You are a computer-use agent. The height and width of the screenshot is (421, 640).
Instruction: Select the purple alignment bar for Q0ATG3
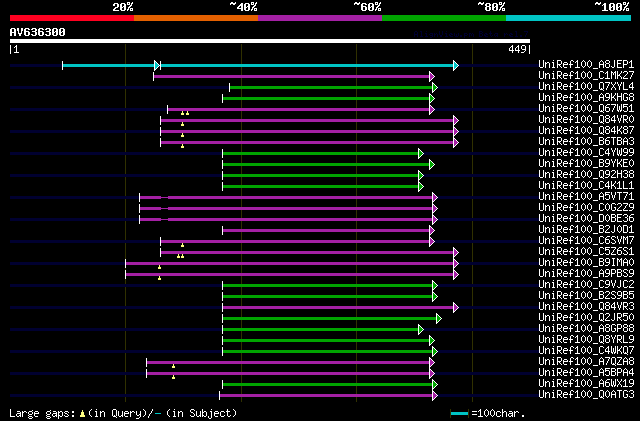328,396
